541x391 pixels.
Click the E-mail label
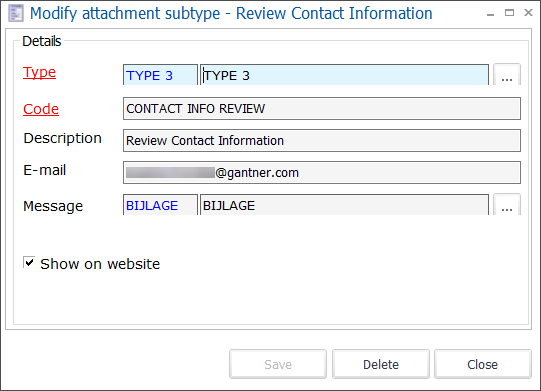pos(45,170)
